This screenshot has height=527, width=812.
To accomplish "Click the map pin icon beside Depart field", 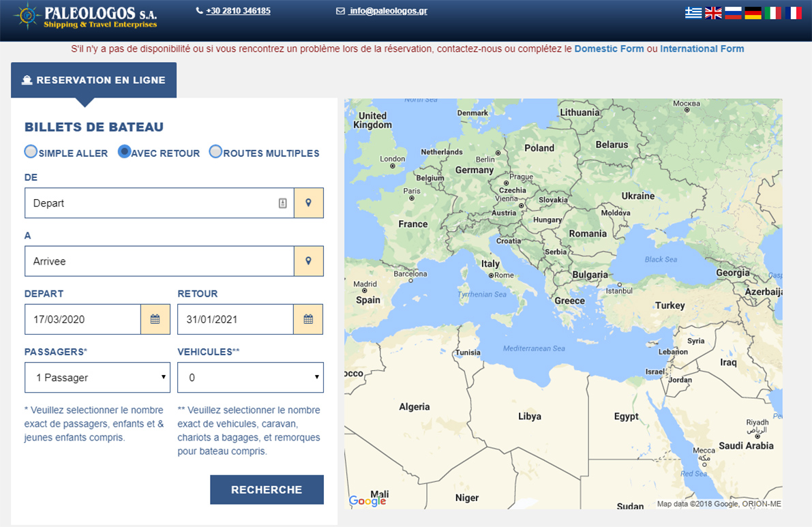I will click(x=309, y=203).
